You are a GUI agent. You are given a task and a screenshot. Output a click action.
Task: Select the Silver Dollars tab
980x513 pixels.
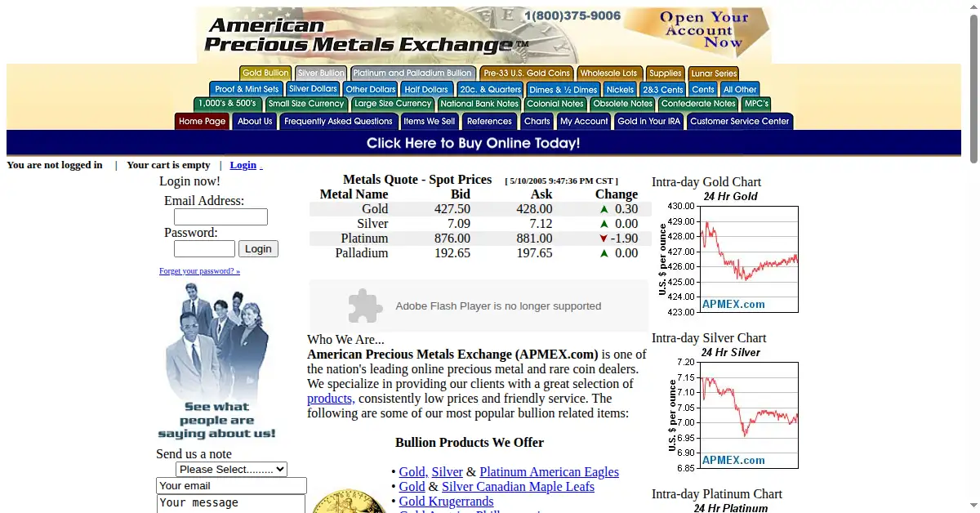(313, 89)
